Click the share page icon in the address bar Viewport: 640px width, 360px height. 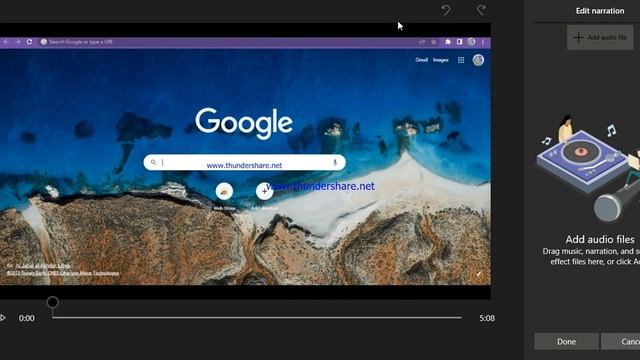click(x=422, y=42)
